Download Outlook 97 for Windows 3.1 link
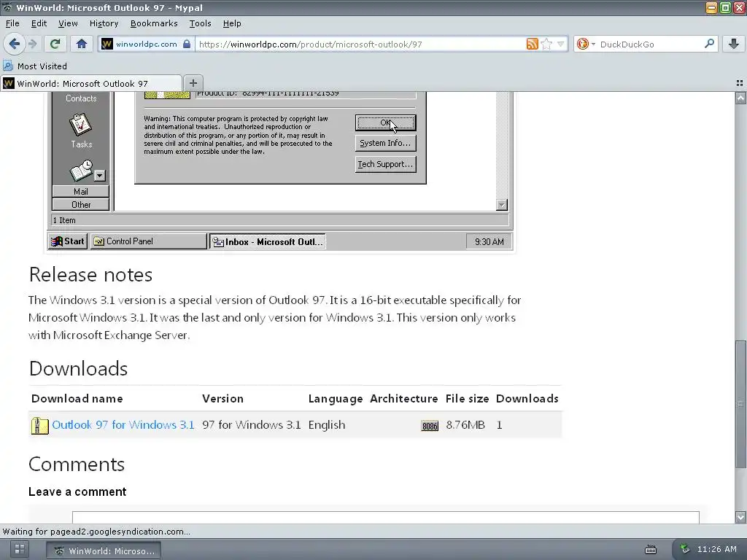The image size is (747, 560). coord(123,425)
